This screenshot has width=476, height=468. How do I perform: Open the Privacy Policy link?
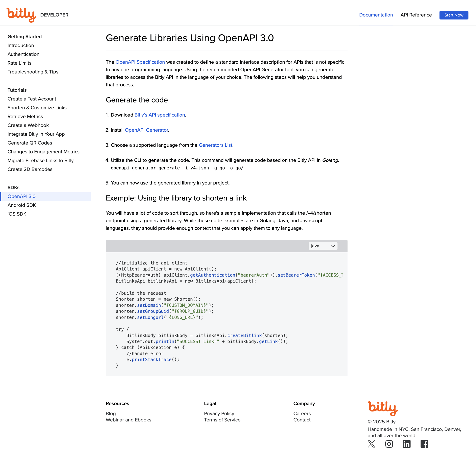(x=219, y=414)
